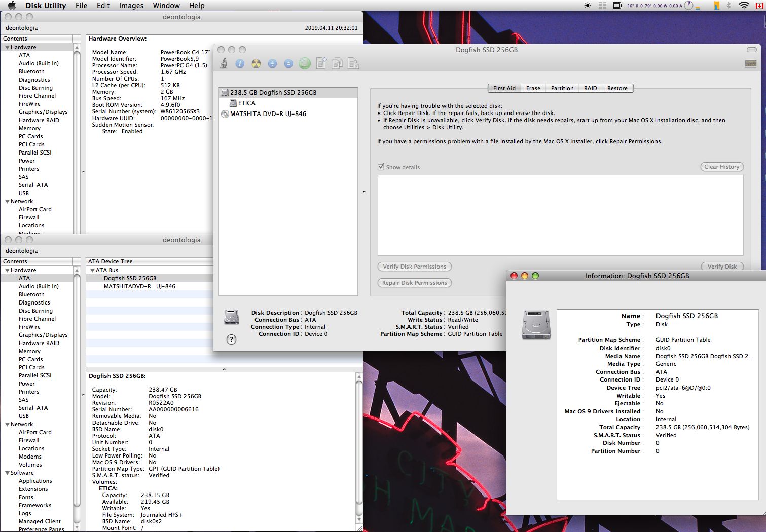Select MATSHITADVD-R UJ-846 row in ATA Device Tree
The image size is (766, 532).
149,286
